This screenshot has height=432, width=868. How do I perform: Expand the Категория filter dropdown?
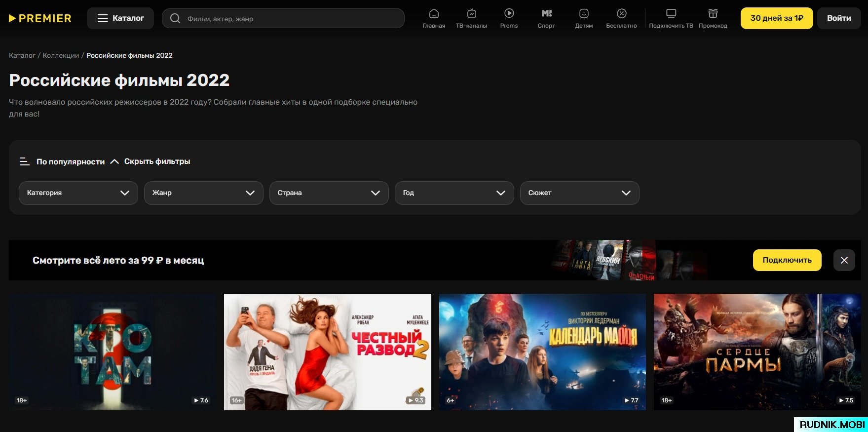78,193
